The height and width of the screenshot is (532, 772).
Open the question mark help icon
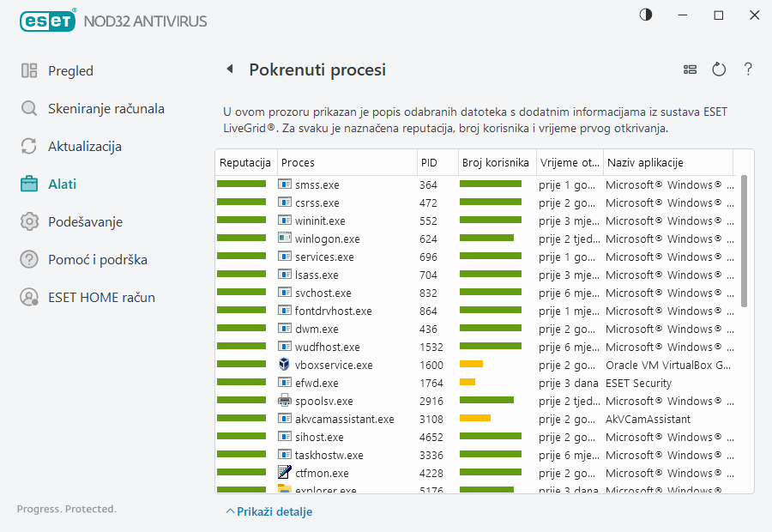pos(748,70)
